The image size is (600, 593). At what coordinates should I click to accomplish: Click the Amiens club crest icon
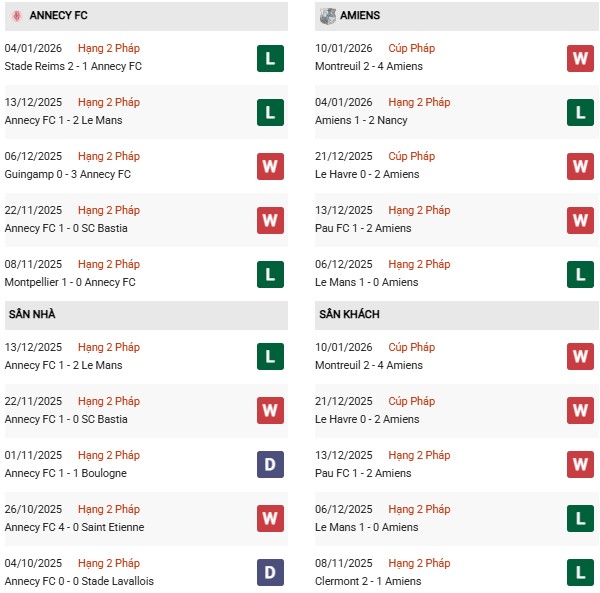pos(328,16)
